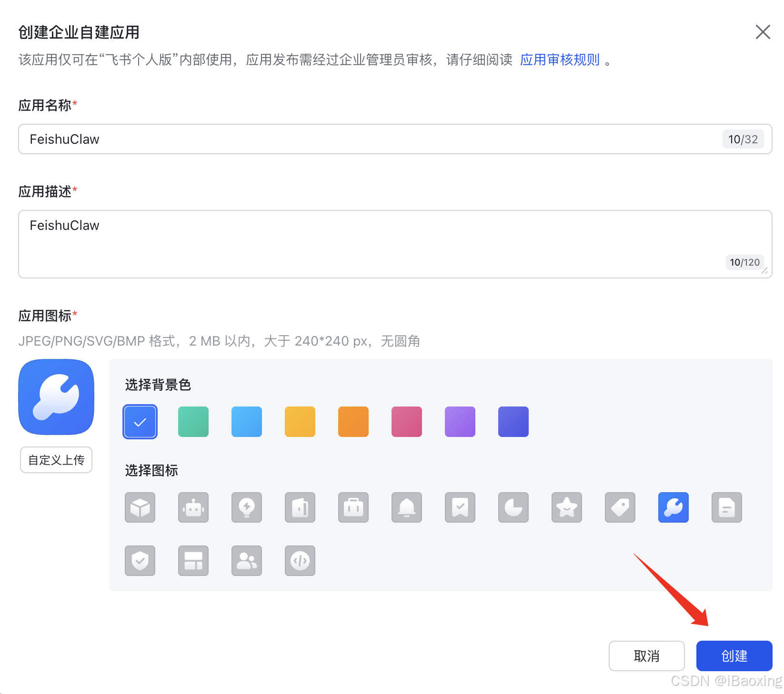784x694 pixels.
Task: Pick the orange background color
Action: [353, 421]
